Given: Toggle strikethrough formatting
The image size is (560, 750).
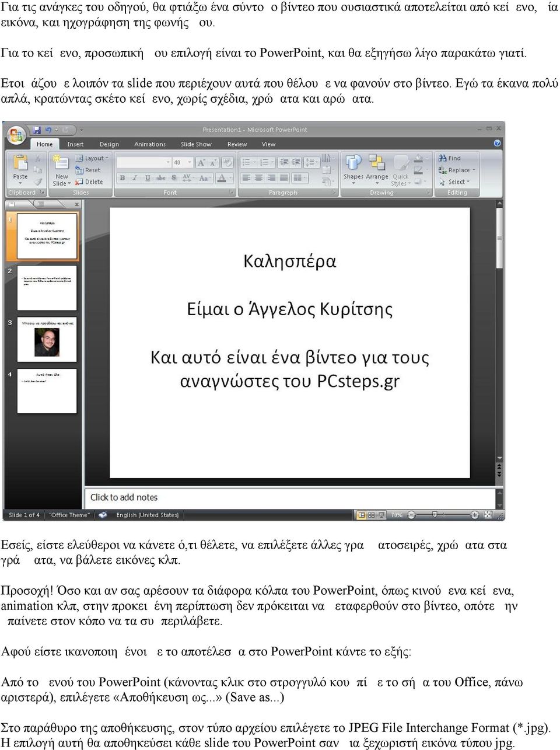Looking at the screenshot, I should point(160,178).
